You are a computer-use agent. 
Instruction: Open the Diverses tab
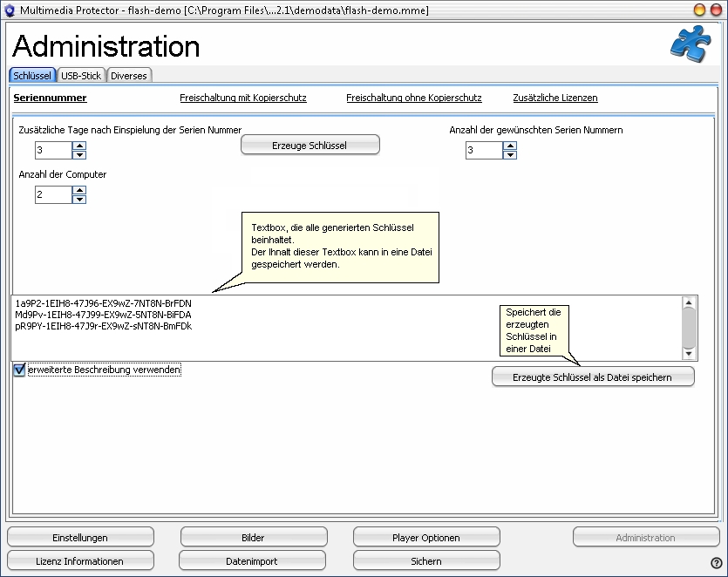click(x=129, y=76)
